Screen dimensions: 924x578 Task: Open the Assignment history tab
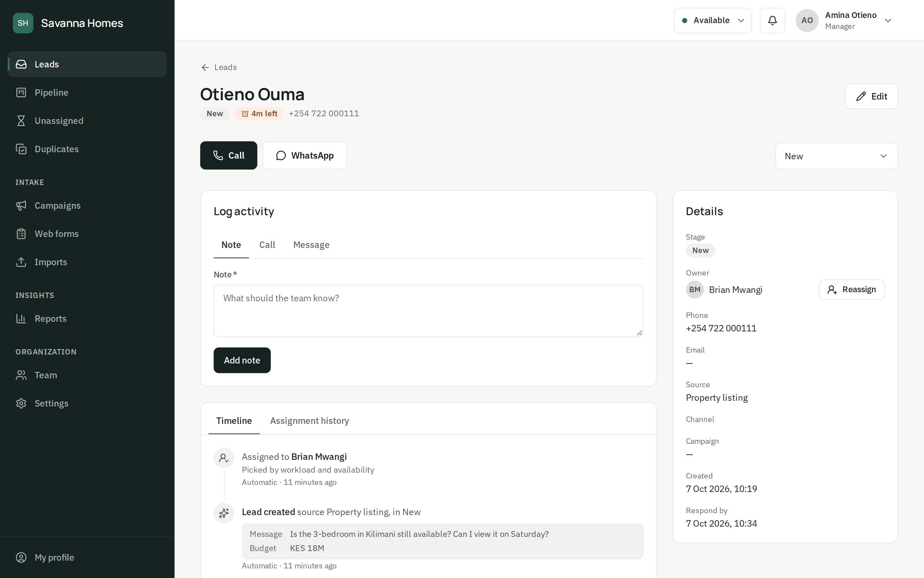(309, 421)
